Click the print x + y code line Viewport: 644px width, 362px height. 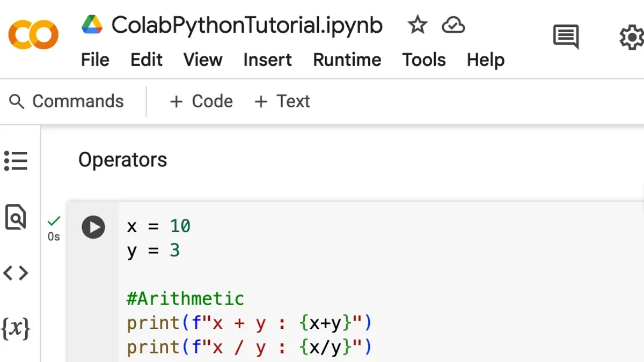250,323
